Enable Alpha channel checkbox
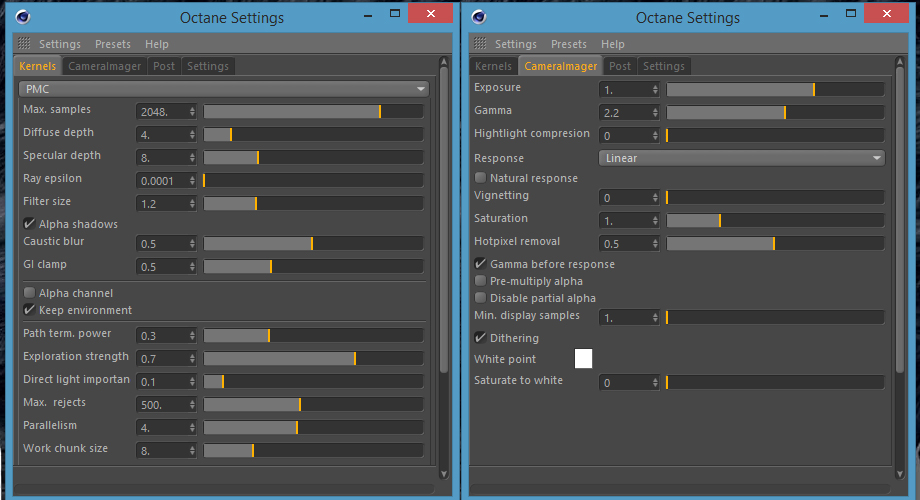This screenshot has height=500, width=920. click(x=29, y=292)
